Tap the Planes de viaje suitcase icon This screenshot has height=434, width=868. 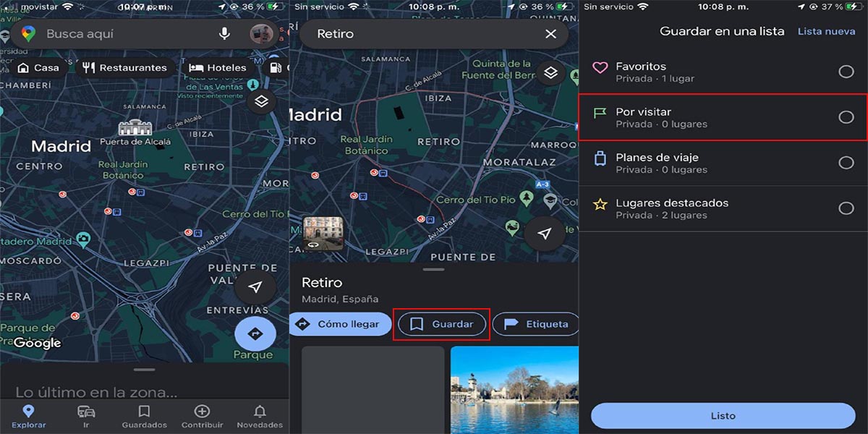pos(600,158)
